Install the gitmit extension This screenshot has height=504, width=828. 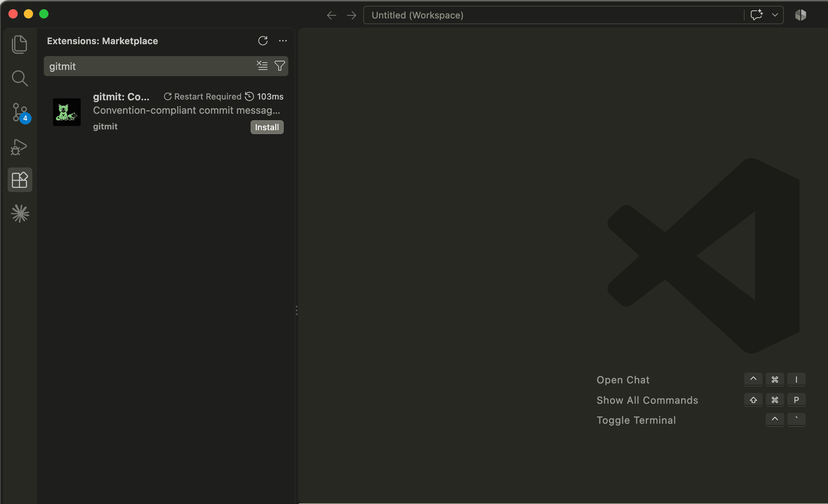267,127
